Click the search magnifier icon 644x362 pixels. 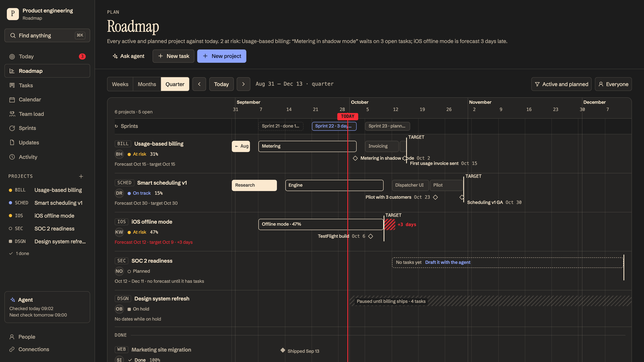(13, 35)
